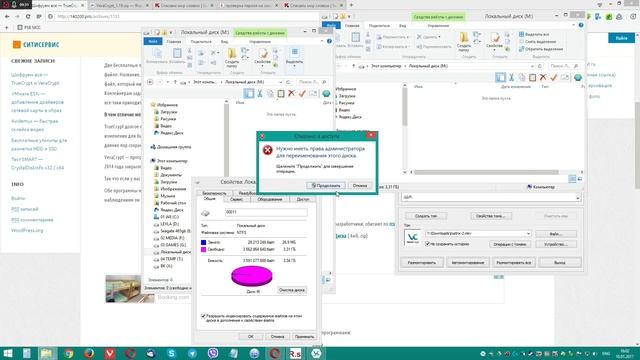The image size is (640, 360).
Task: Click Создать том in VeraCrypt
Action: (426, 216)
